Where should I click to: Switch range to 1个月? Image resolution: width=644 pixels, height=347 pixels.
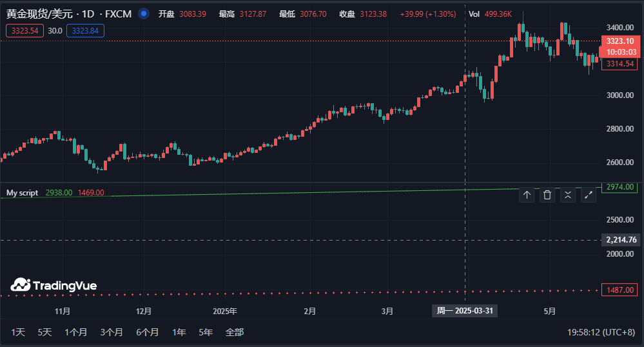[x=75, y=332]
